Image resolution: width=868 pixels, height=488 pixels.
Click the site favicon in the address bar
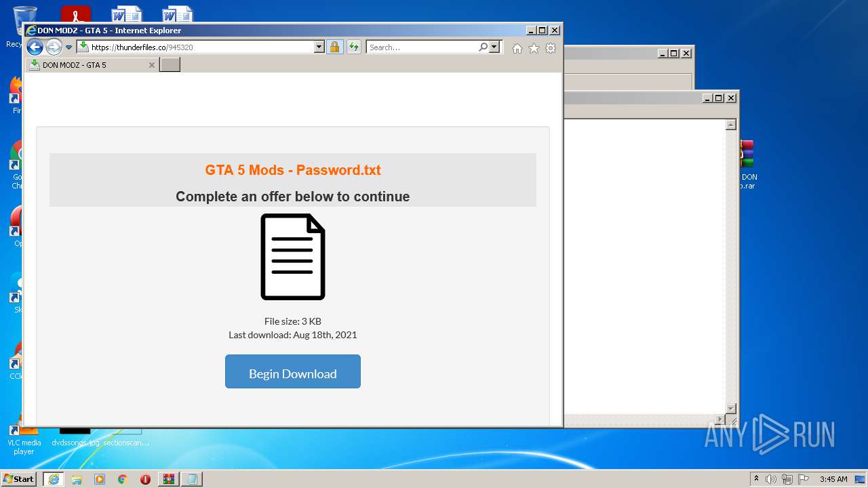pyautogui.click(x=83, y=47)
